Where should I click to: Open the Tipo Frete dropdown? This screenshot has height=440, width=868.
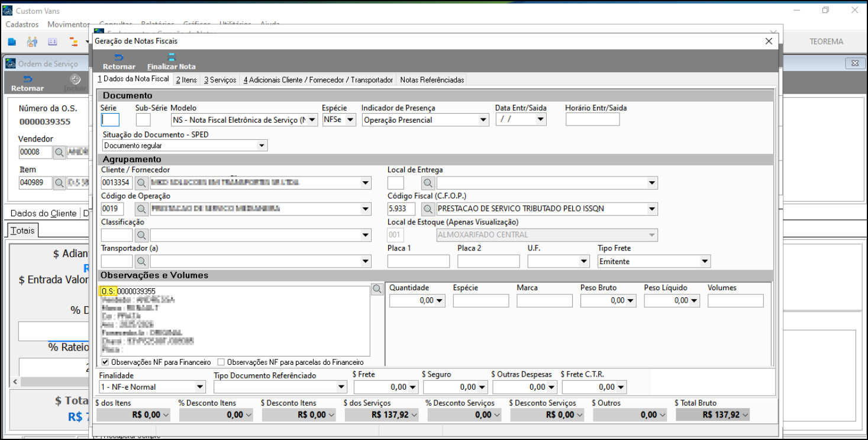coord(705,261)
